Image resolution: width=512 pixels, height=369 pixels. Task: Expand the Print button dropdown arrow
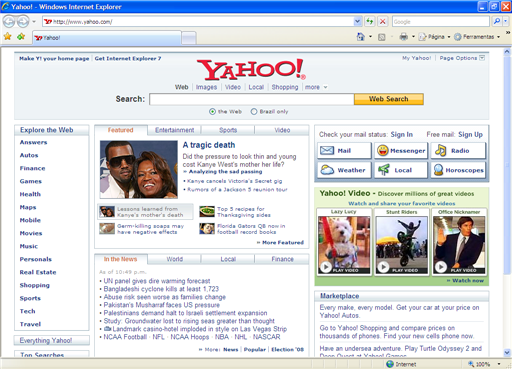(x=413, y=37)
